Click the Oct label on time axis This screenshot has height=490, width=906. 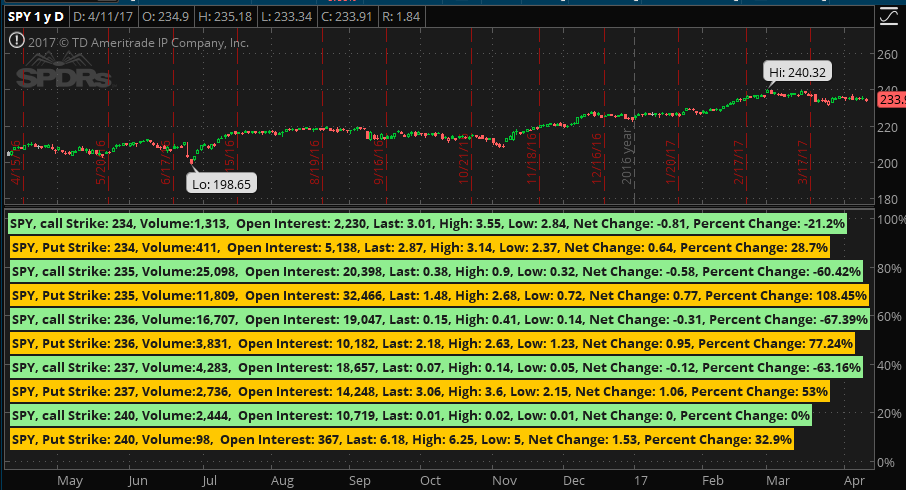pyautogui.click(x=430, y=481)
